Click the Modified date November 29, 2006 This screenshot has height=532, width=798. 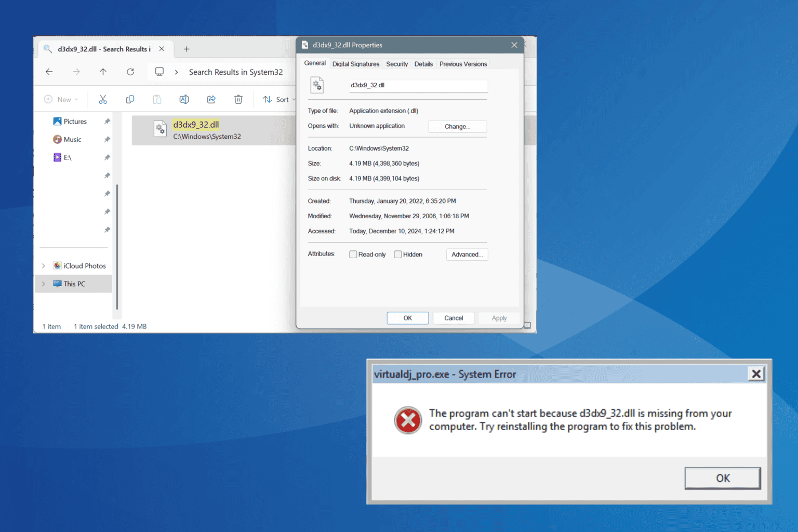(409, 216)
